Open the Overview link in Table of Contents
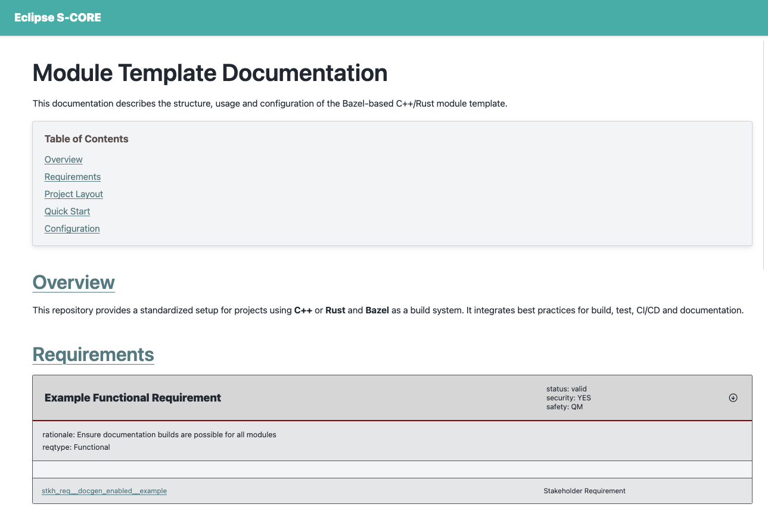 [x=63, y=160]
